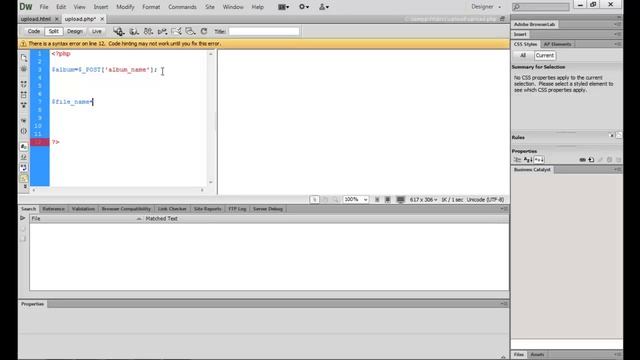Open the Site menu
Screen dimensions: 640x360
click(210, 7)
